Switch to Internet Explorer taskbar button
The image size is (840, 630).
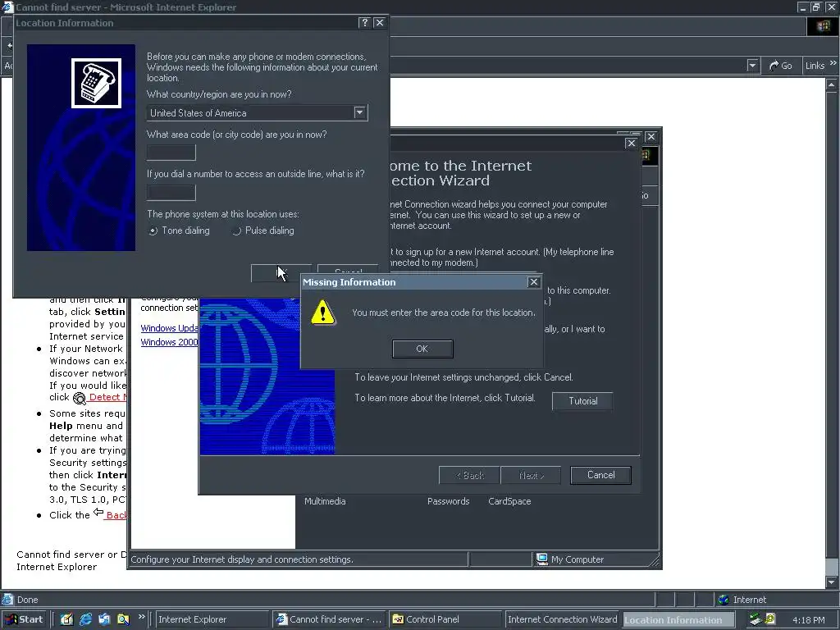coord(211,620)
